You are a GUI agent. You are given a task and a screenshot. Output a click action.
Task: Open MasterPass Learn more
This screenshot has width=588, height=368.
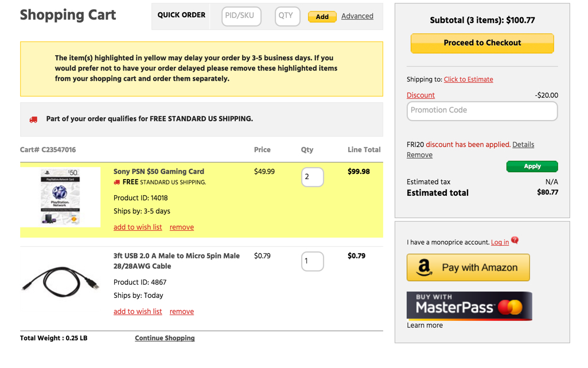pyautogui.click(x=425, y=326)
